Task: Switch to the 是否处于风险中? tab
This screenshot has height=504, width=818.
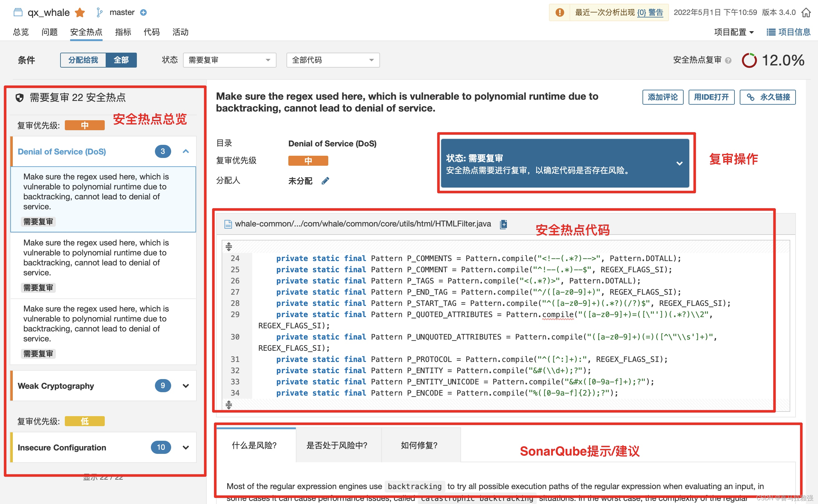Action: coord(338,445)
